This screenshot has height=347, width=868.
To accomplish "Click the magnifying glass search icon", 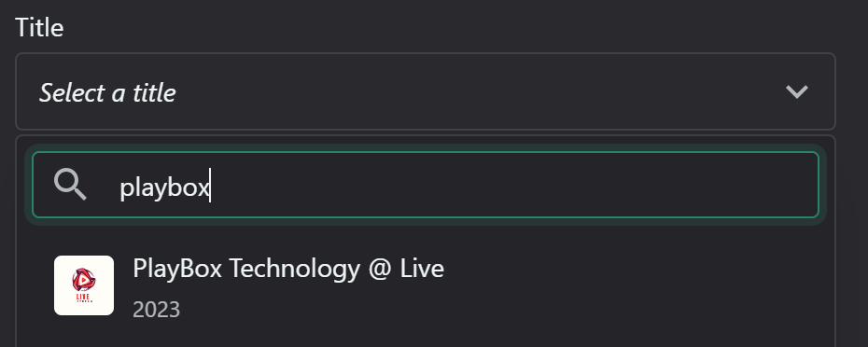I will [x=70, y=185].
